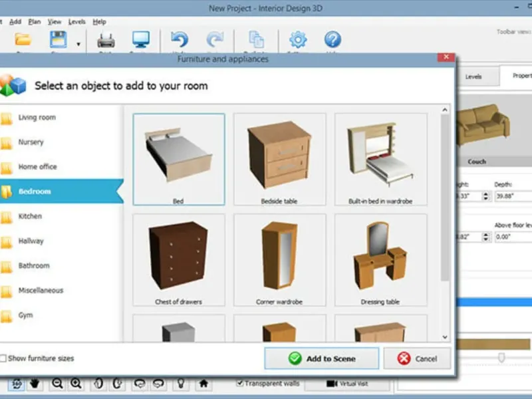Open the Add menu
532x399 pixels.
point(15,22)
